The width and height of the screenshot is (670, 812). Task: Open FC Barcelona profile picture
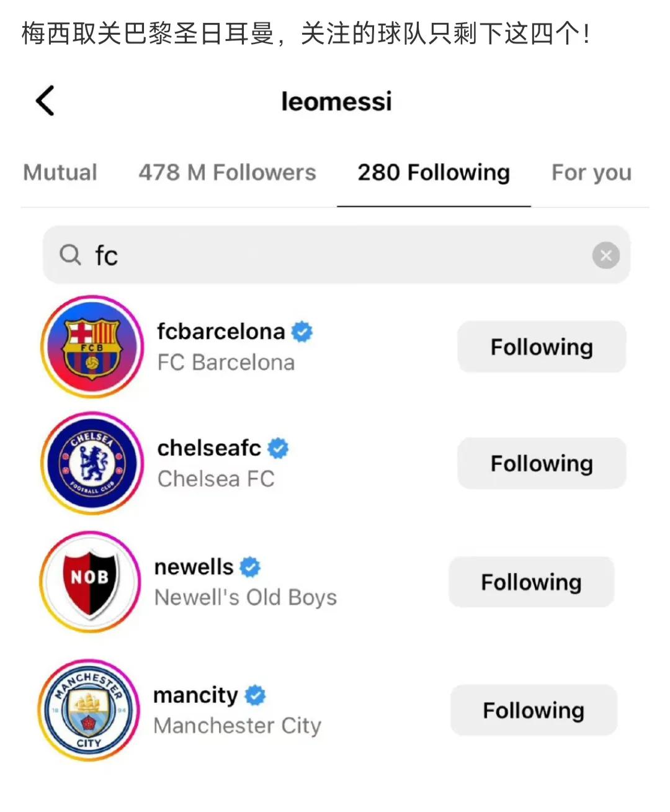(92, 347)
